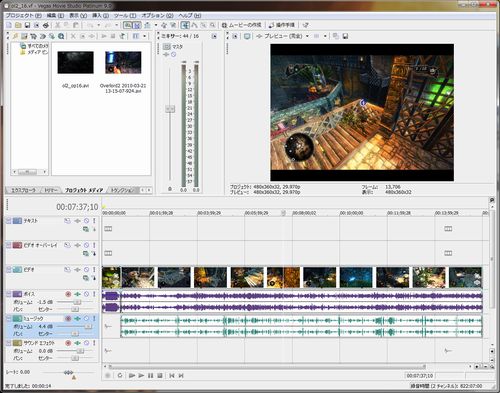Click the Play button in transport bar
500x393 pixels.
141,376
